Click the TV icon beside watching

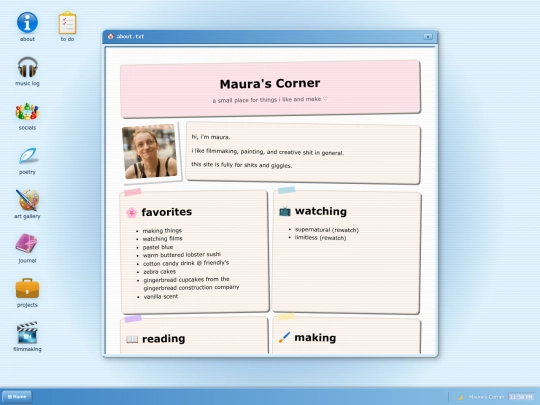[x=285, y=211]
